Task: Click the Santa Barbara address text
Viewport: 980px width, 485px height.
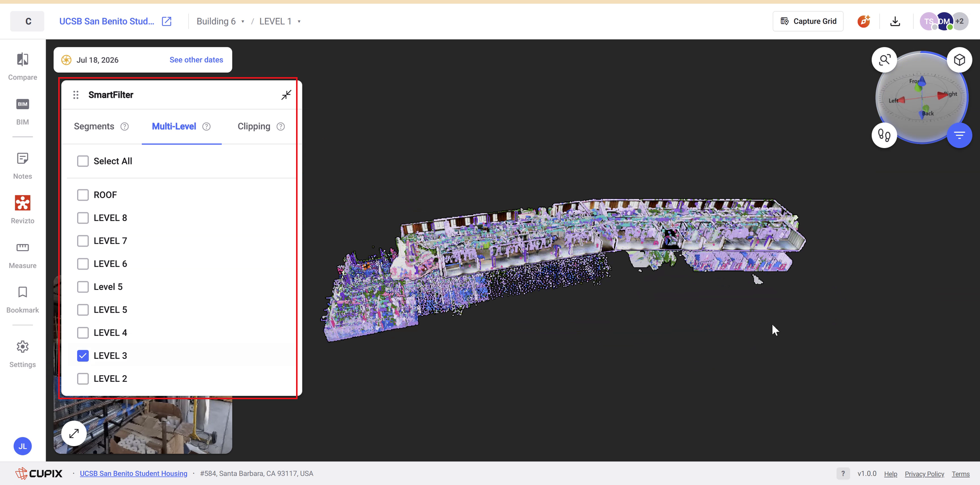Action: (257, 474)
